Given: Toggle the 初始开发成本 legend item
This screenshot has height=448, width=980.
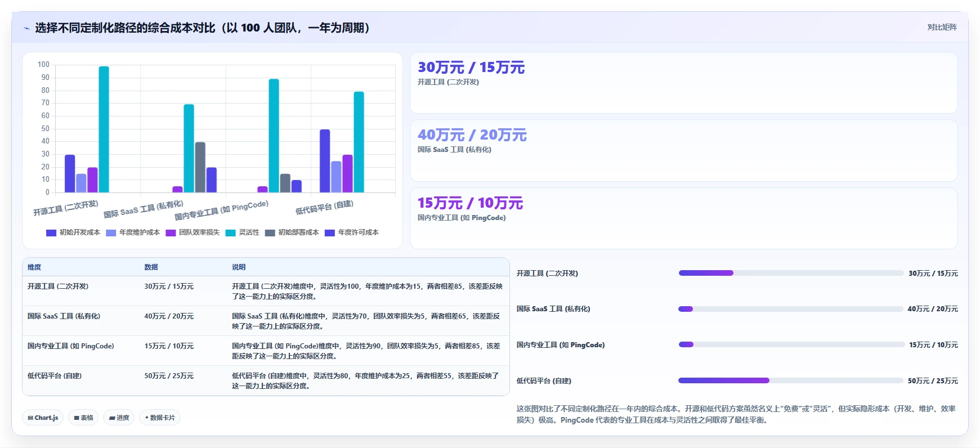Looking at the screenshot, I should [73, 232].
